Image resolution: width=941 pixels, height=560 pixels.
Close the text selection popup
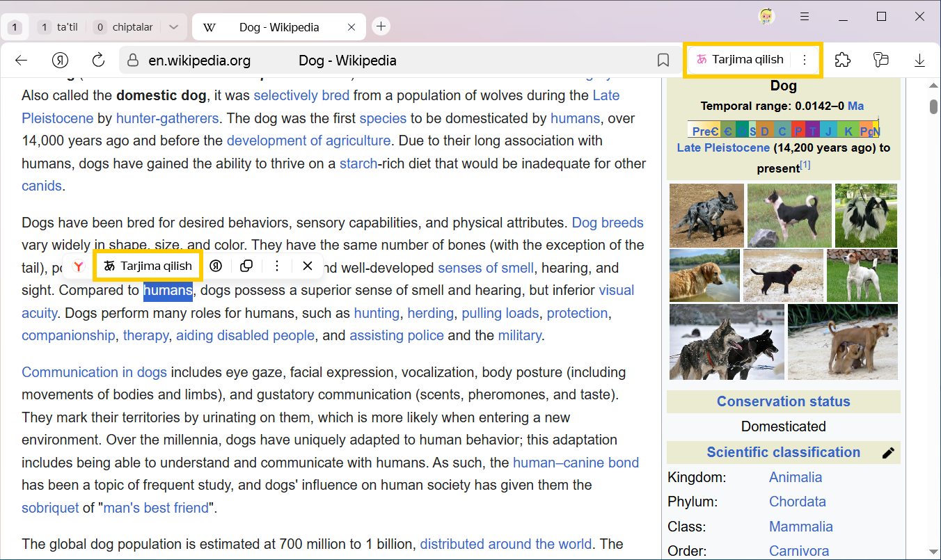tap(307, 266)
